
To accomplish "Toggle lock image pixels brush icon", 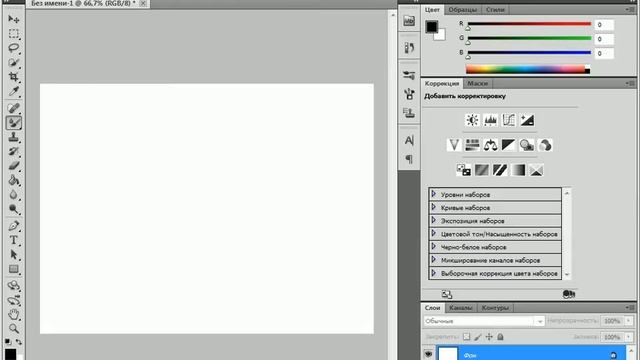I will click(x=478, y=337).
